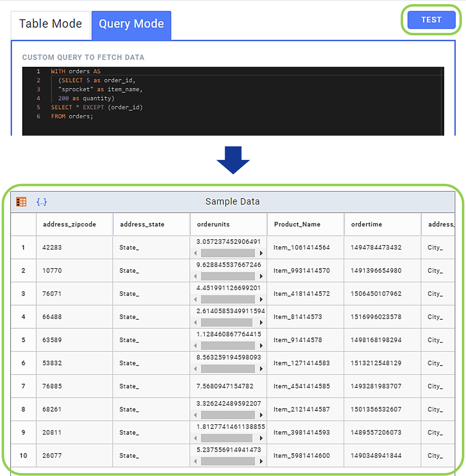The width and height of the screenshot is (466, 476).
Task: Select the Query Mode tab
Action: [131, 25]
